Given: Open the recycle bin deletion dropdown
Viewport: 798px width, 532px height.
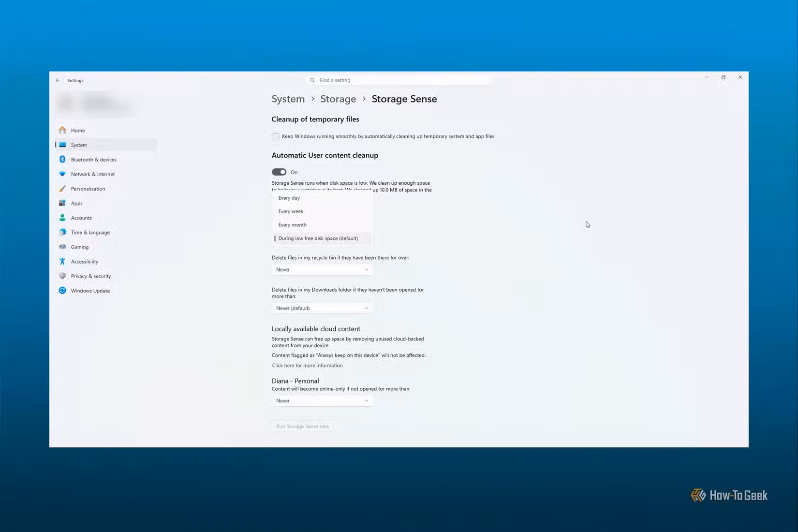Looking at the screenshot, I should pyautogui.click(x=322, y=269).
